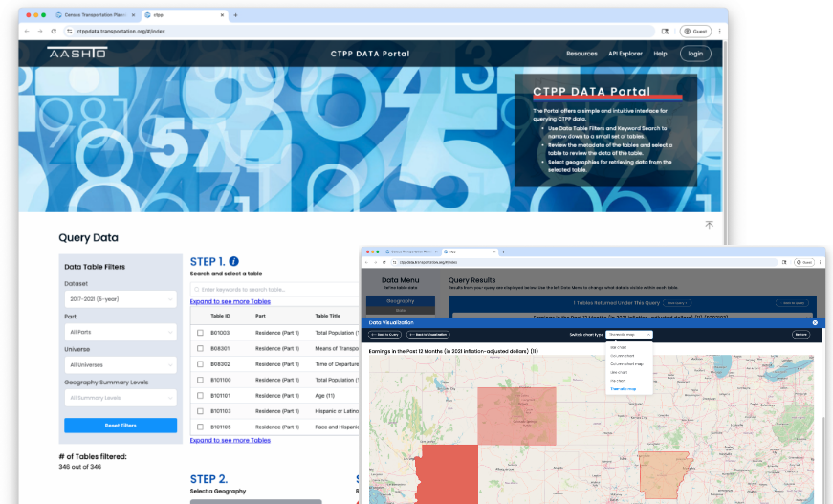Open main browser three-dot menu
The width and height of the screenshot is (833, 504).
tap(719, 32)
